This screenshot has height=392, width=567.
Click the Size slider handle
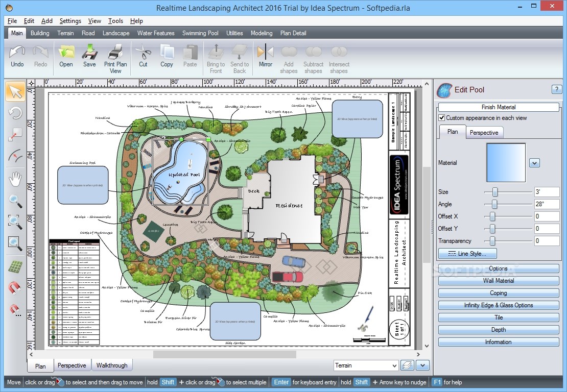click(x=494, y=192)
